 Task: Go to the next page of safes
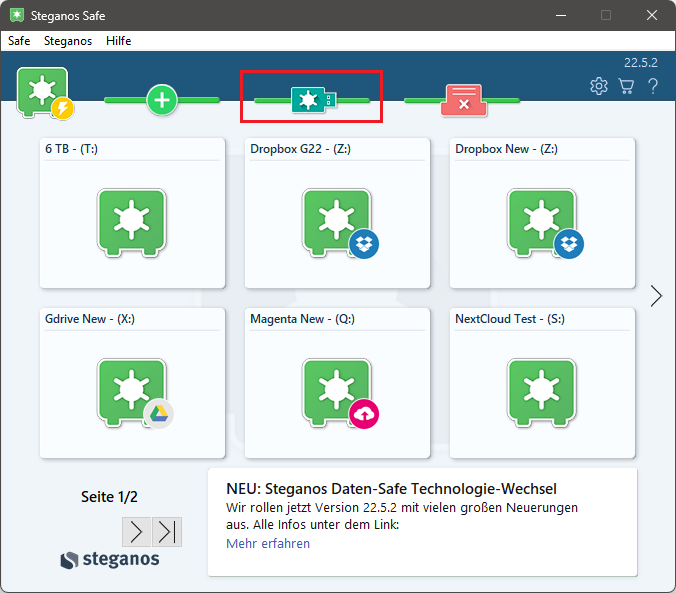click(x=137, y=531)
